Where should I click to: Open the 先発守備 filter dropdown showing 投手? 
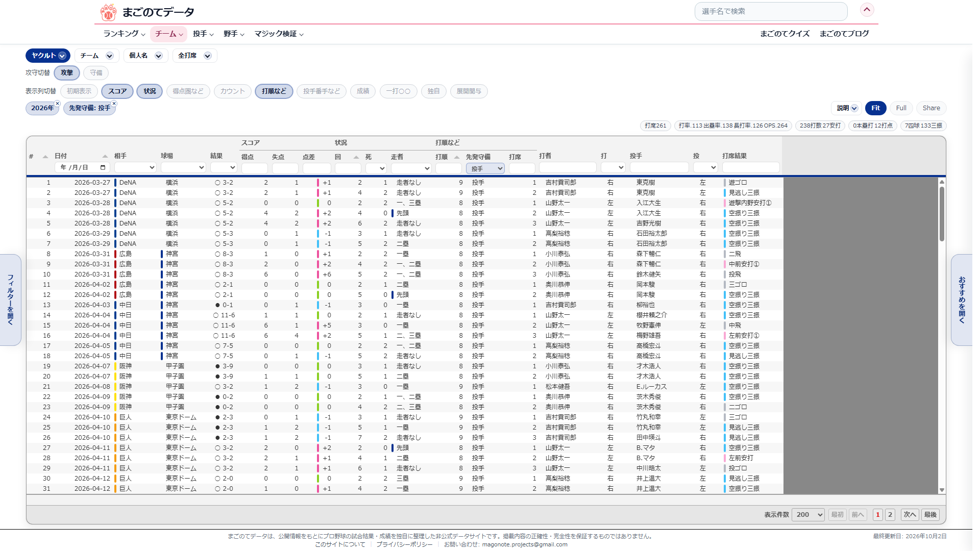[485, 168]
